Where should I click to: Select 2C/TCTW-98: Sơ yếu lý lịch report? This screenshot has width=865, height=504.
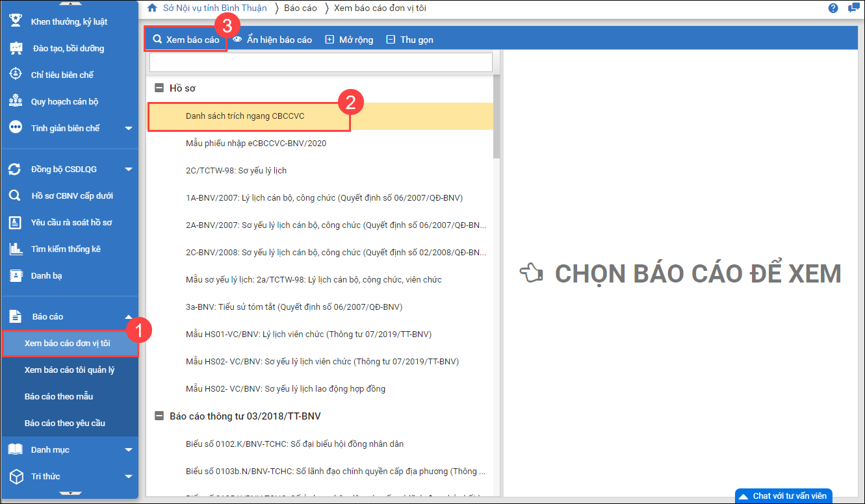pos(236,170)
